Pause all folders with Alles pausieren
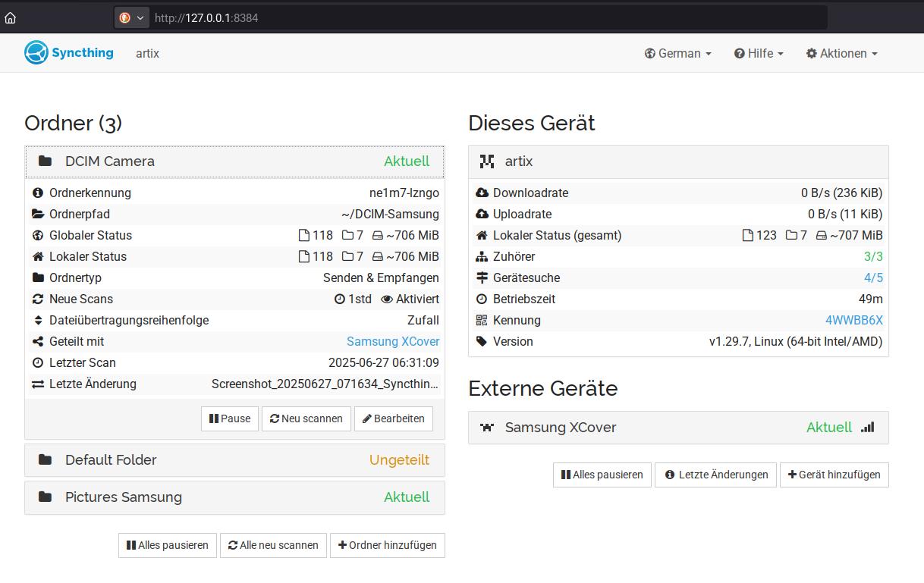Image resolution: width=924 pixels, height=583 pixels. [168, 545]
